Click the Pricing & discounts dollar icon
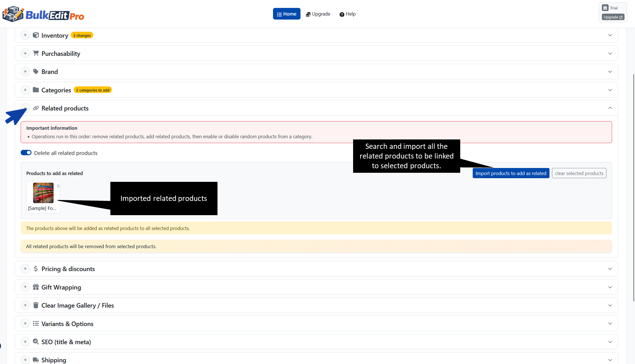 (x=36, y=269)
